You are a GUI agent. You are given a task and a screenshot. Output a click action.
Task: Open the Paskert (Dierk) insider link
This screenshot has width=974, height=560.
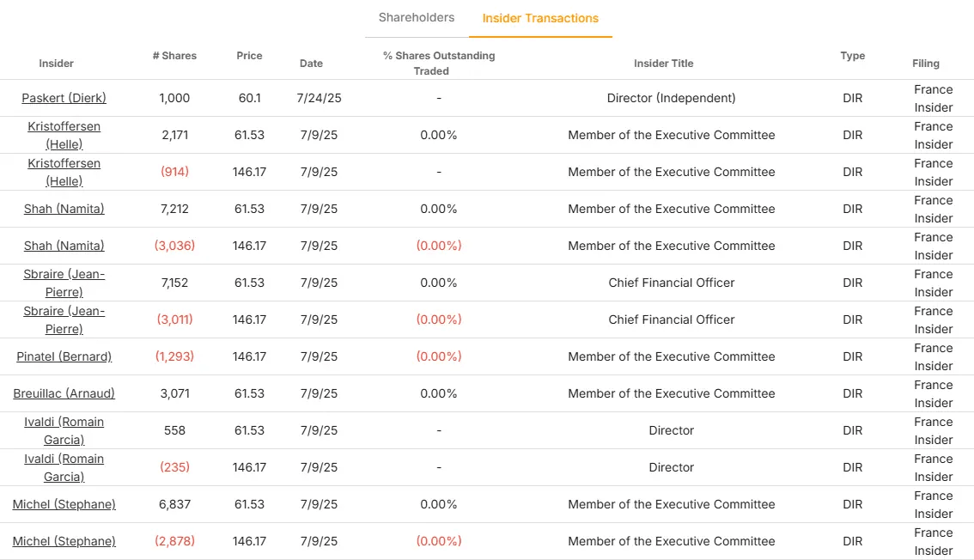point(64,98)
